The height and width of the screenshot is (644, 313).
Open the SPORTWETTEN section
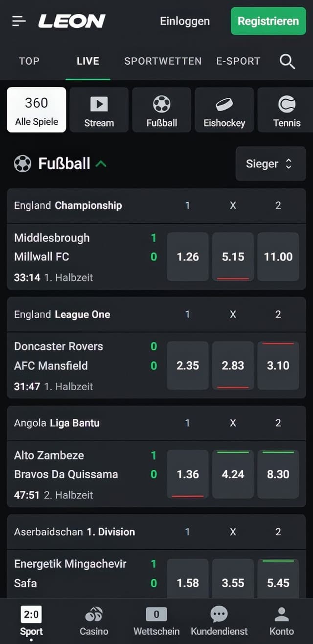pos(163,61)
